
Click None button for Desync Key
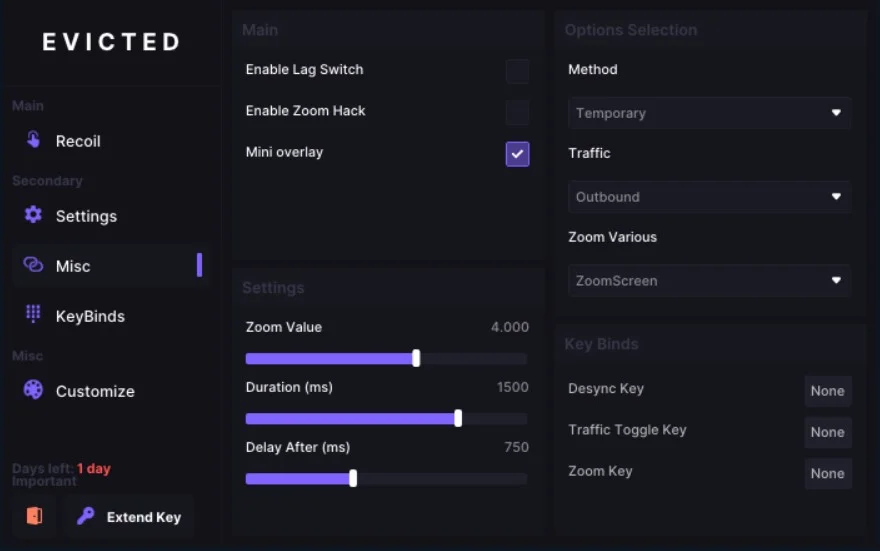click(827, 391)
